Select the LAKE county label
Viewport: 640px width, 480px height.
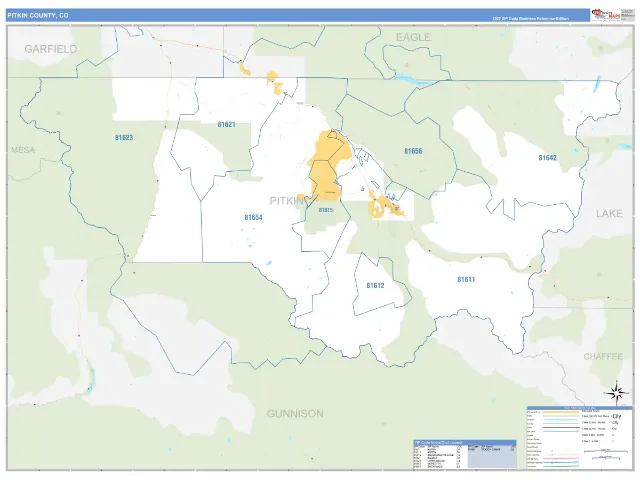[x=609, y=213]
